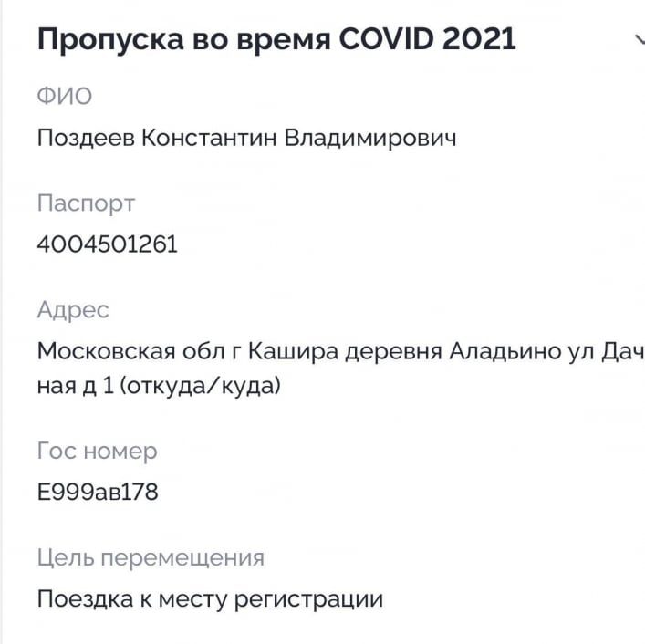Viewport: 645px width, 644px height.
Task: Click the word регистрации in trip purpose
Action: [310, 599]
